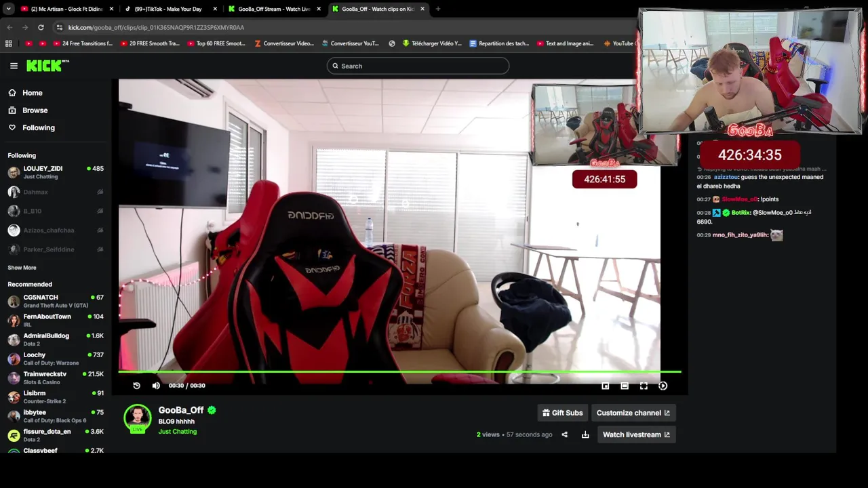868x488 pixels.
Task: Open the hamburger sidebar menu
Action: 14,66
